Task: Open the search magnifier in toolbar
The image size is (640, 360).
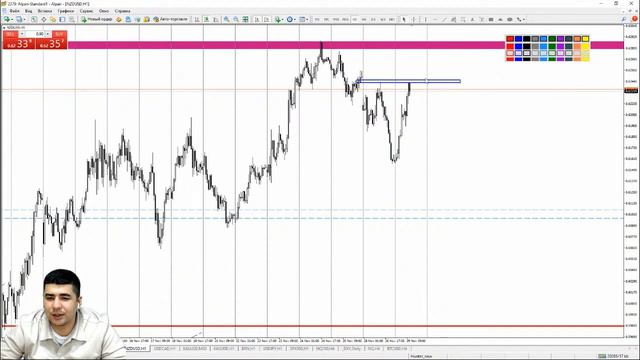Action: point(624,19)
